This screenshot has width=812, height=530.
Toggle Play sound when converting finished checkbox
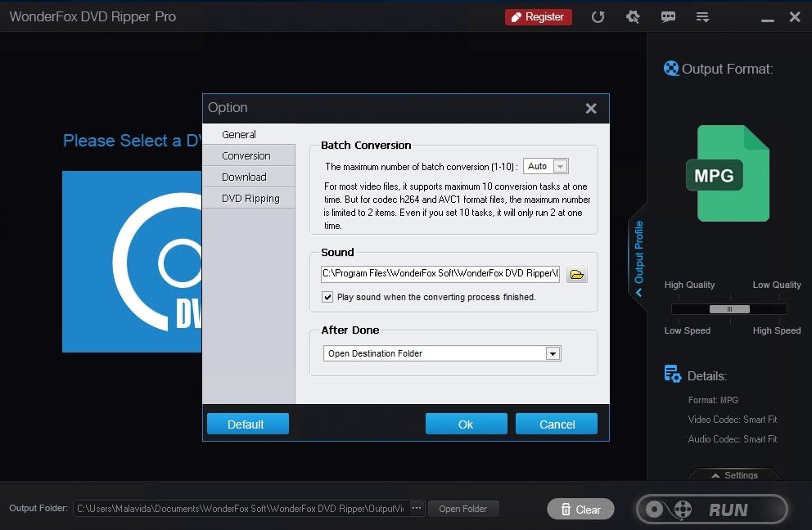327,297
